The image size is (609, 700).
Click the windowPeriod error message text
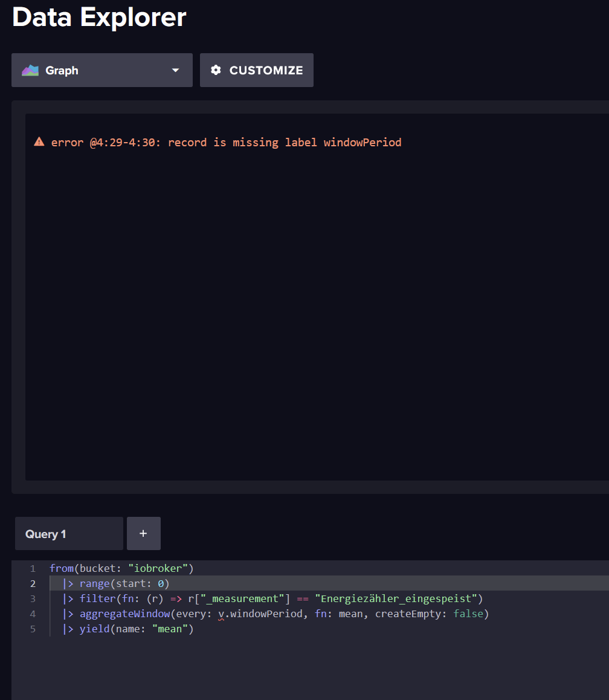[x=226, y=143]
